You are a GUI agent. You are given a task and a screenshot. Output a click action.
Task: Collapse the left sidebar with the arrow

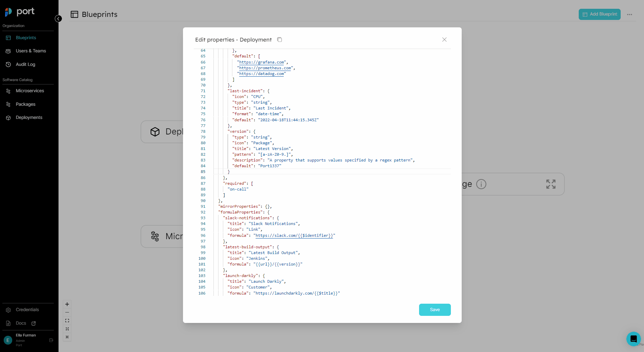tap(59, 19)
